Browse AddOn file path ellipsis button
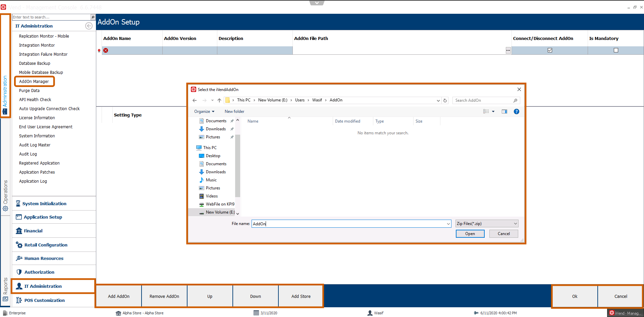Viewport: 644px width, 317px height. coord(508,50)
